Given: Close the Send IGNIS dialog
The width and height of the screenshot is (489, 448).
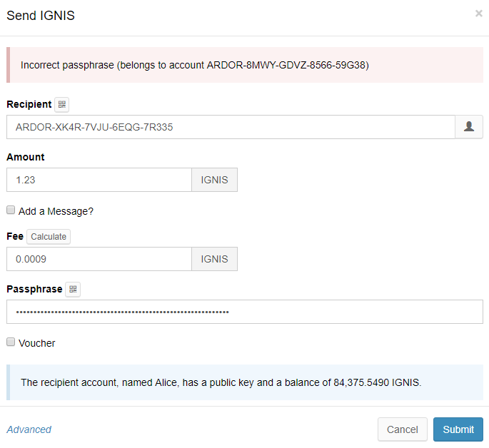Looking at the screenshot, I should point(478,13).
